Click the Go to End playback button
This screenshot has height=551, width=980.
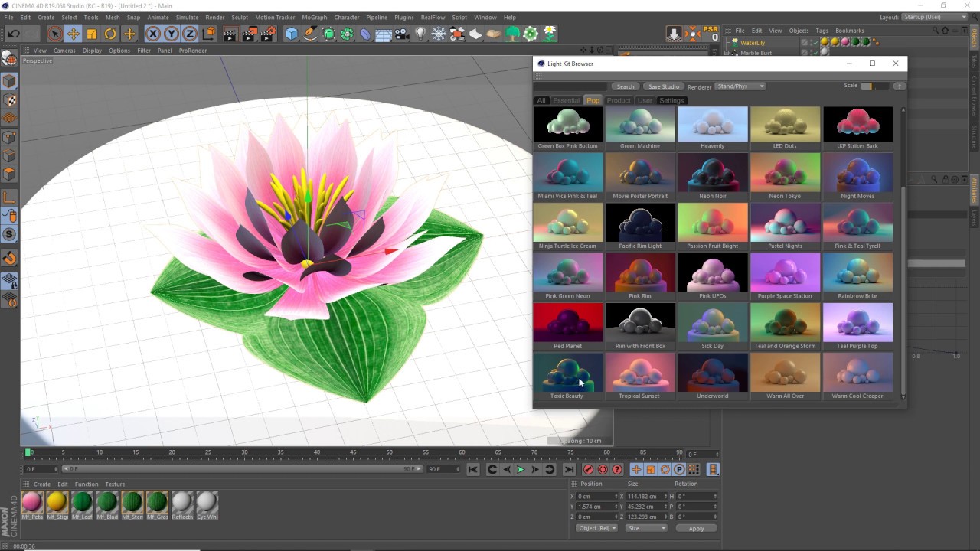(x=569, y=469)
